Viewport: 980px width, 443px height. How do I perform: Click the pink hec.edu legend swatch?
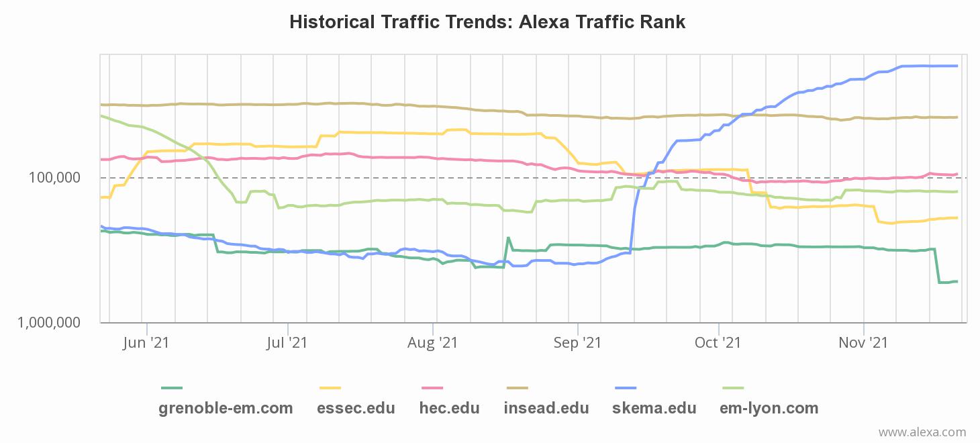433,388
